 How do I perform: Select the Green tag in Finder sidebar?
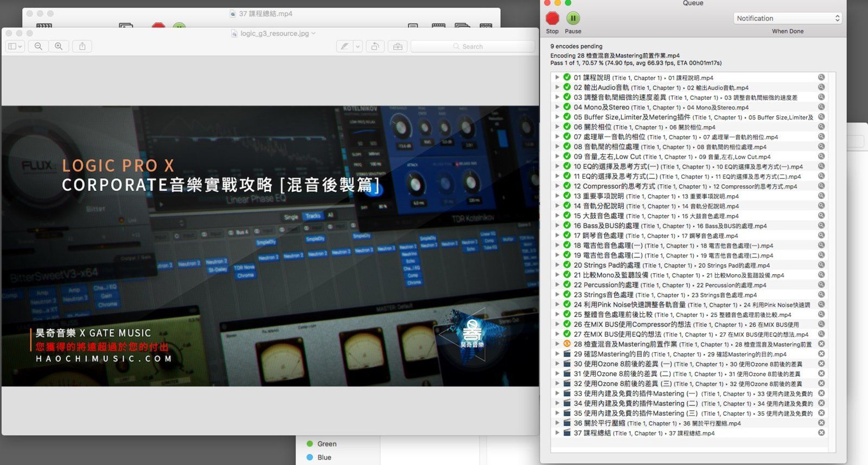pos(327,444)
